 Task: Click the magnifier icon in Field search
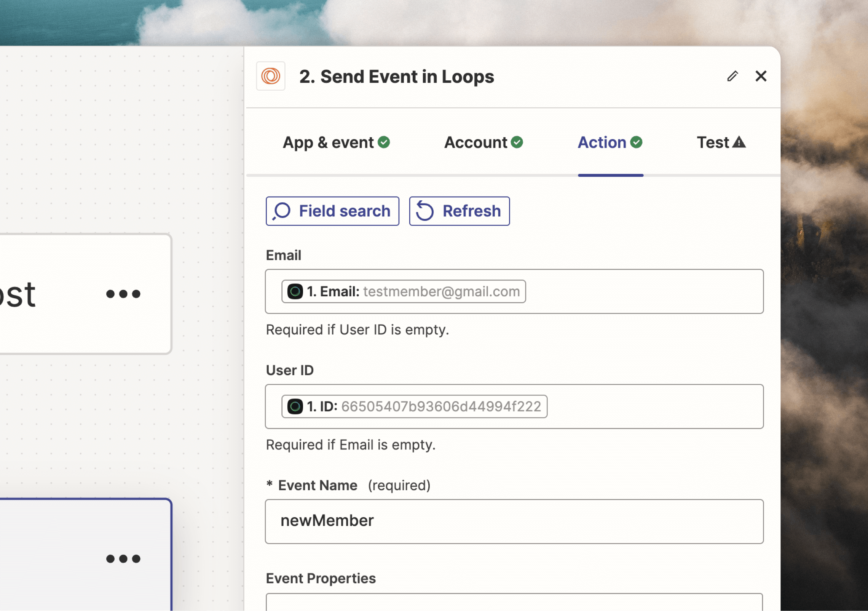pos(282,211)
